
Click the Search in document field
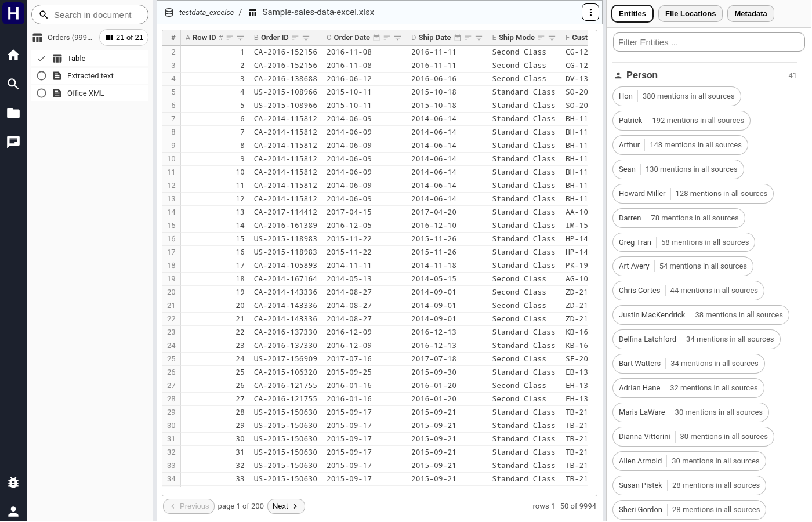[90, 15]
